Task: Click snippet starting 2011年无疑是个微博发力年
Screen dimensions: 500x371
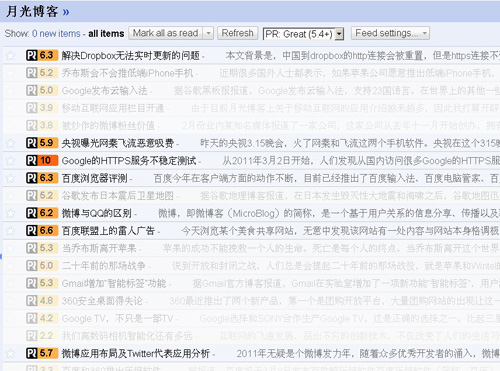Action: pyautogui.click(x=368, y=353)
